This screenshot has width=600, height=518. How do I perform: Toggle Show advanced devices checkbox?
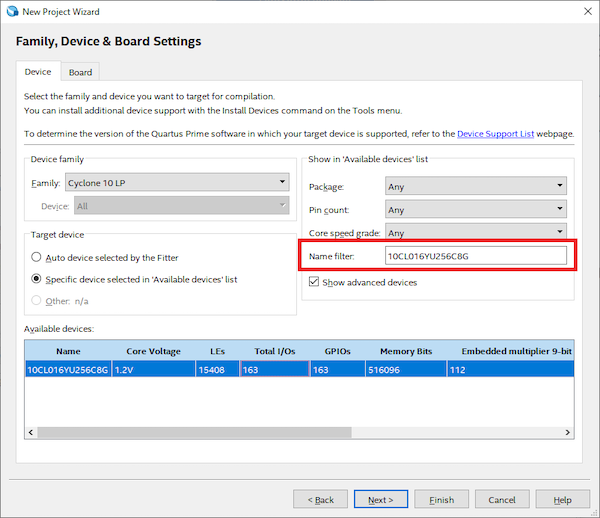[314, 283]
